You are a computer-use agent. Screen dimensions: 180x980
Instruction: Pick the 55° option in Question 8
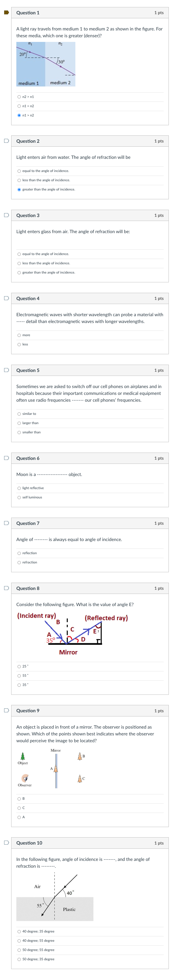[20, 676]
